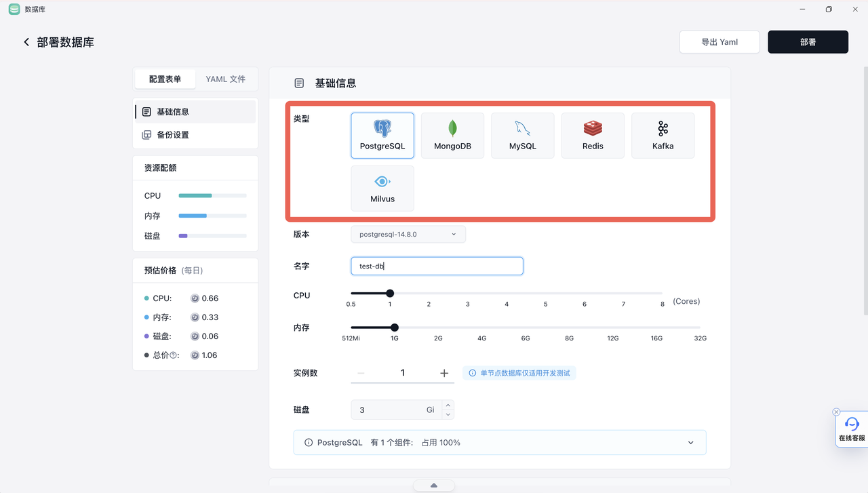Open the 备份设置 sidebar section
The image size is (868, 493).
(x=195, y=135)
